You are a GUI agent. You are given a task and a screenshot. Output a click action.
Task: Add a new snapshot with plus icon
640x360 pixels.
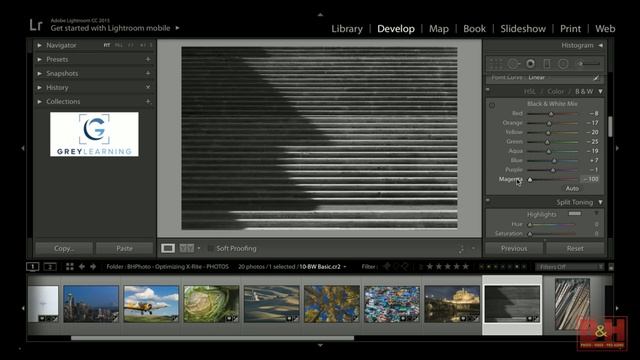[x=148, y=73]
